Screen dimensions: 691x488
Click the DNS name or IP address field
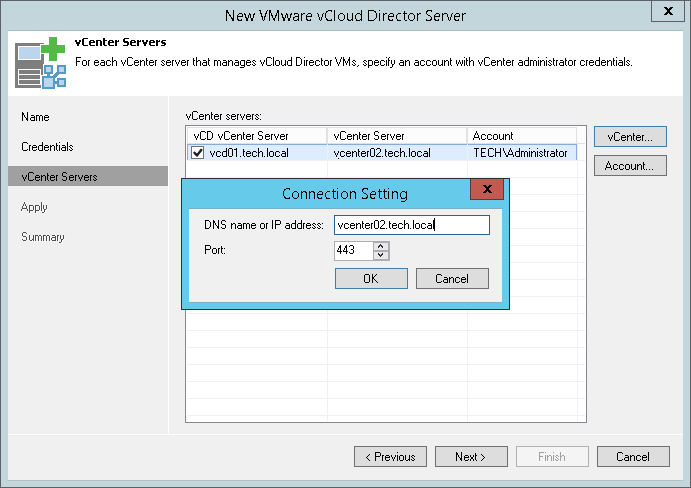pyautogui.click(x=412, y=225)
